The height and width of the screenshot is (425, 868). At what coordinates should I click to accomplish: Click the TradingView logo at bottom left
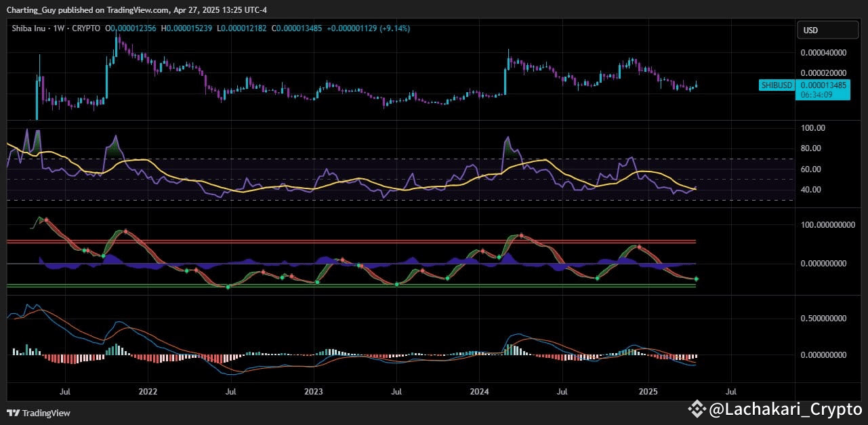39,413
